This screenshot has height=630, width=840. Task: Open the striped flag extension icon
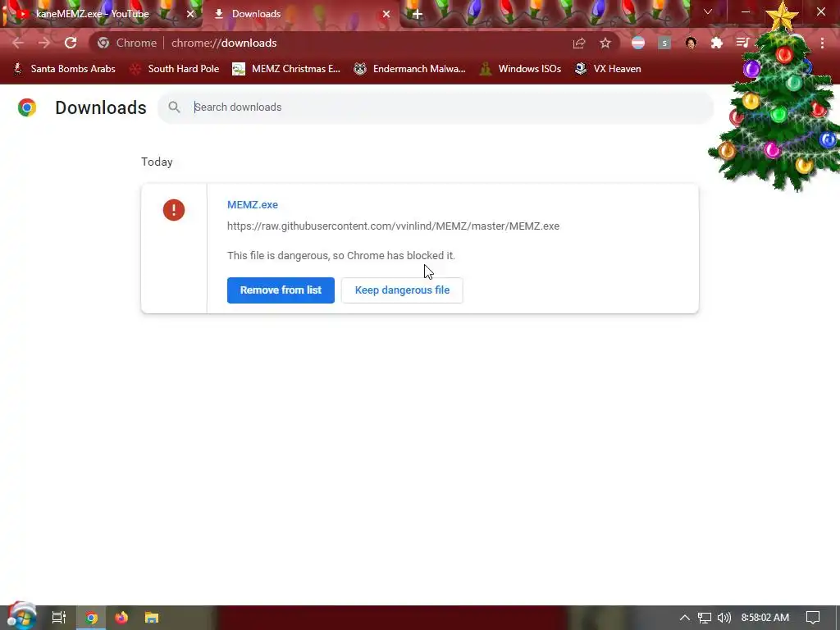(x=638, y=43)
